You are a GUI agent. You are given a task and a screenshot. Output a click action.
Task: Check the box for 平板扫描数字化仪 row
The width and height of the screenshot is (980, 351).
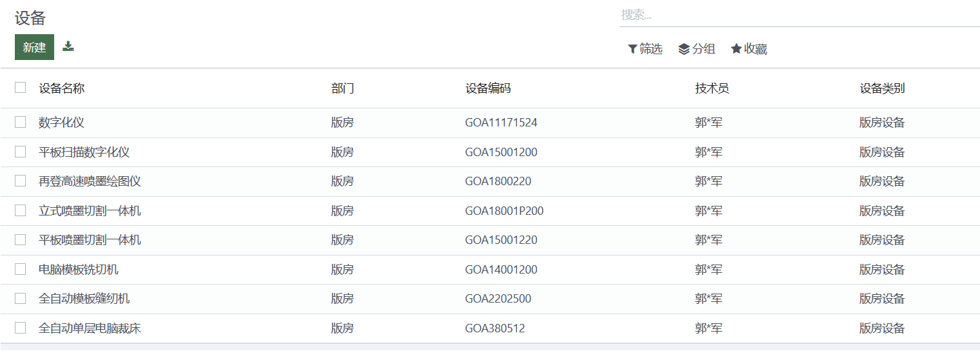pyautogui.click(x=21, y=152)
